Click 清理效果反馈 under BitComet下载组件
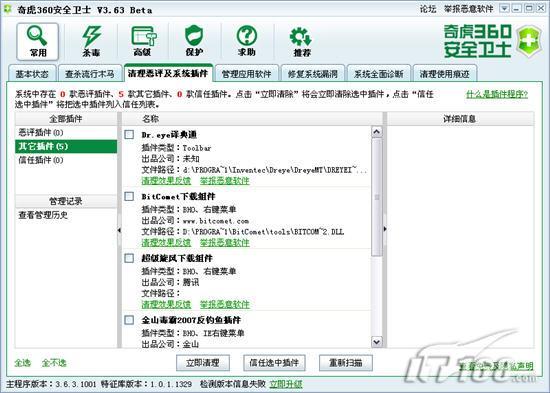550x393 pixels. pyautogui.click(x=166, y=242)
